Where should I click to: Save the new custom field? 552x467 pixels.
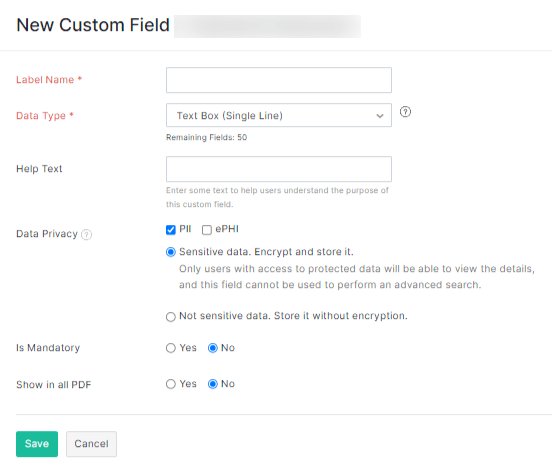[x=37, y=444]
